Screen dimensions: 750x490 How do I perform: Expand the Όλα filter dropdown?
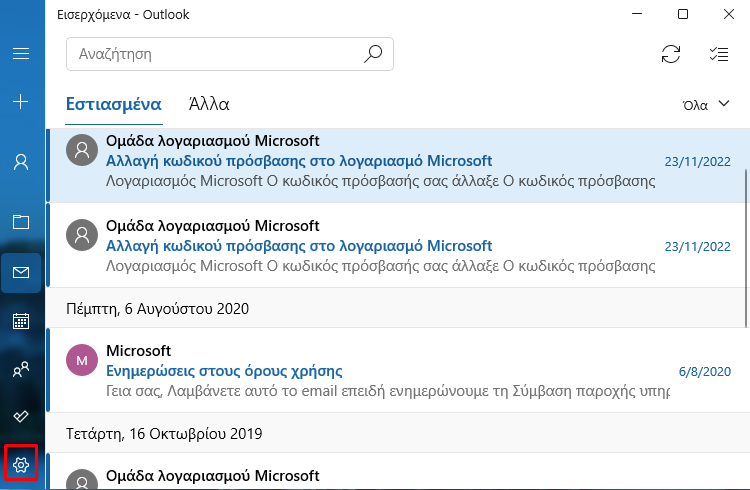point(706,105)
